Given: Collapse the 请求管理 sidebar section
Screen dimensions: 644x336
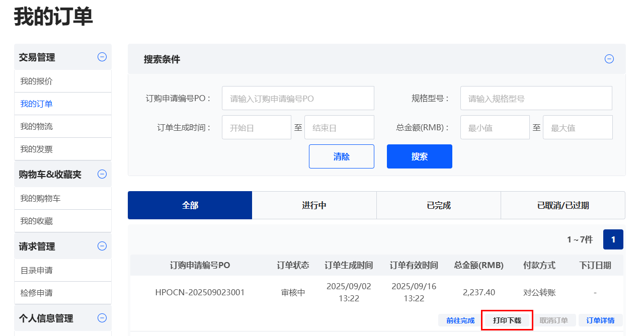Looking at the screenshot, I should coord(102,246).
